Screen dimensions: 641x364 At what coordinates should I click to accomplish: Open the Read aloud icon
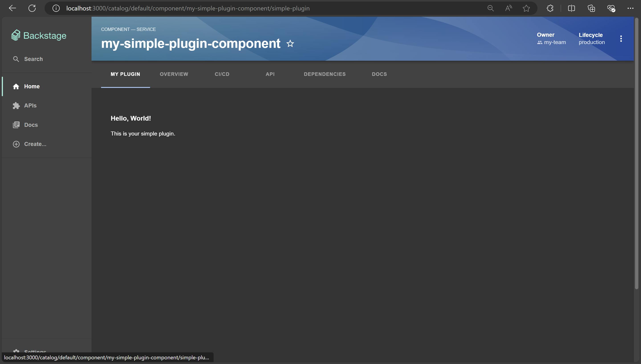(x=509, y=8)
